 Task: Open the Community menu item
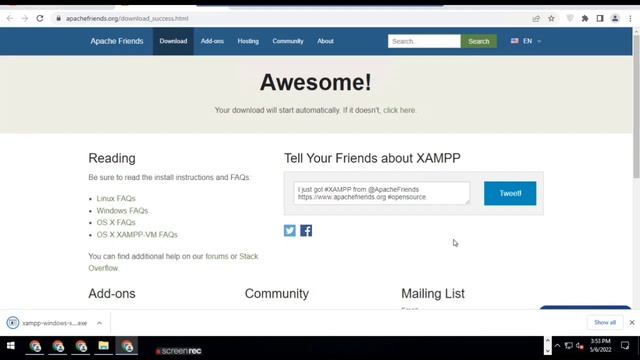[x=288, y=41]
